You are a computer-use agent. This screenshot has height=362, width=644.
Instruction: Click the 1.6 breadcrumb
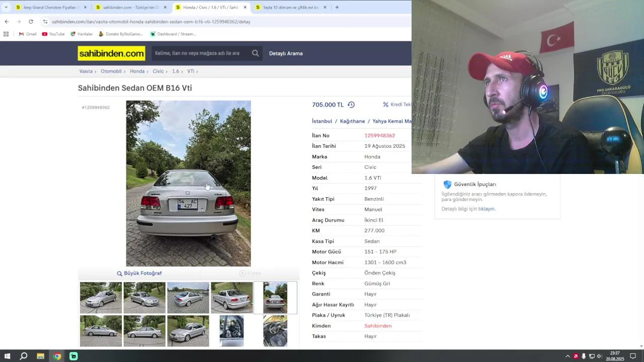coord(176,71)
